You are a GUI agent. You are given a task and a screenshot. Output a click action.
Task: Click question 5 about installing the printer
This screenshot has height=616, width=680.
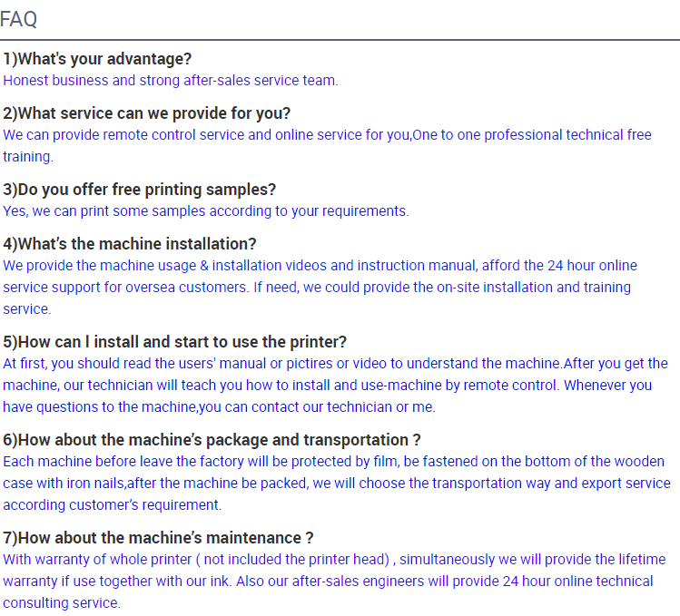(175, 342)
